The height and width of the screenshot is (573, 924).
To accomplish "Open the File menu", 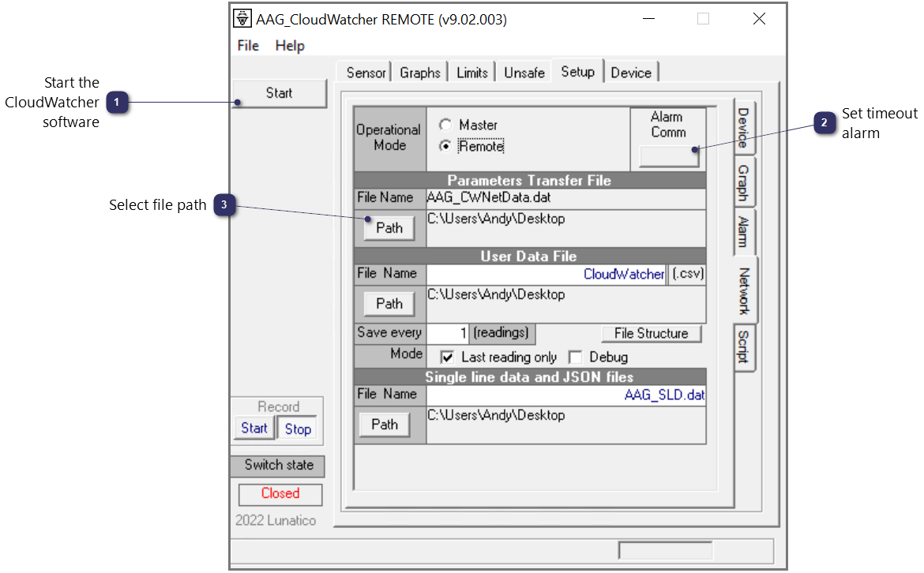I will [x=248, y=45].
